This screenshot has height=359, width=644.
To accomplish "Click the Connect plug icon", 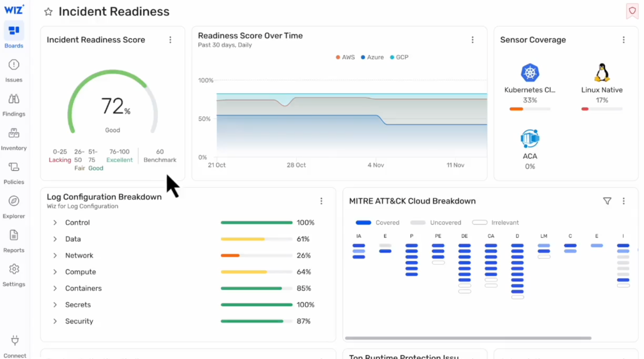I will click(x=15, y=340).
